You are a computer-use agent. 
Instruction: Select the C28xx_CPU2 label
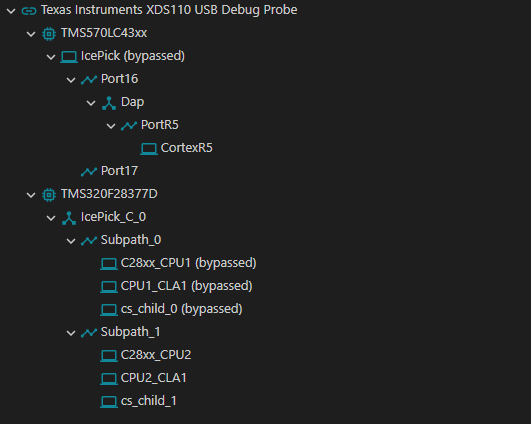click(156, 355)
